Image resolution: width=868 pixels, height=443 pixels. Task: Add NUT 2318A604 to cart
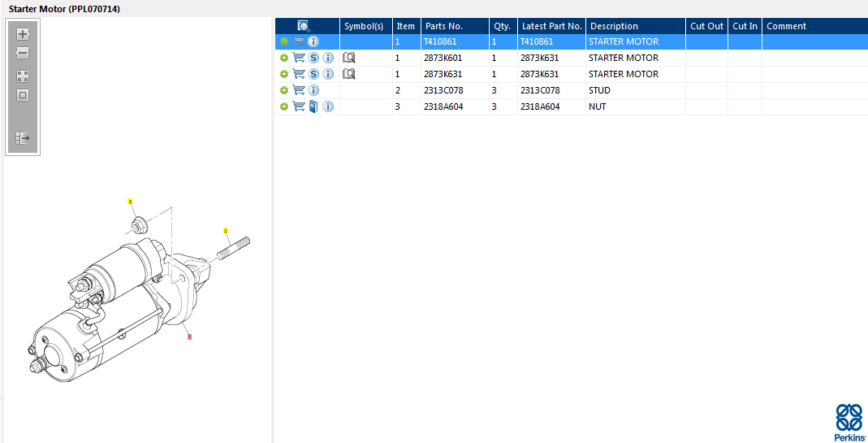coord(299,106)
